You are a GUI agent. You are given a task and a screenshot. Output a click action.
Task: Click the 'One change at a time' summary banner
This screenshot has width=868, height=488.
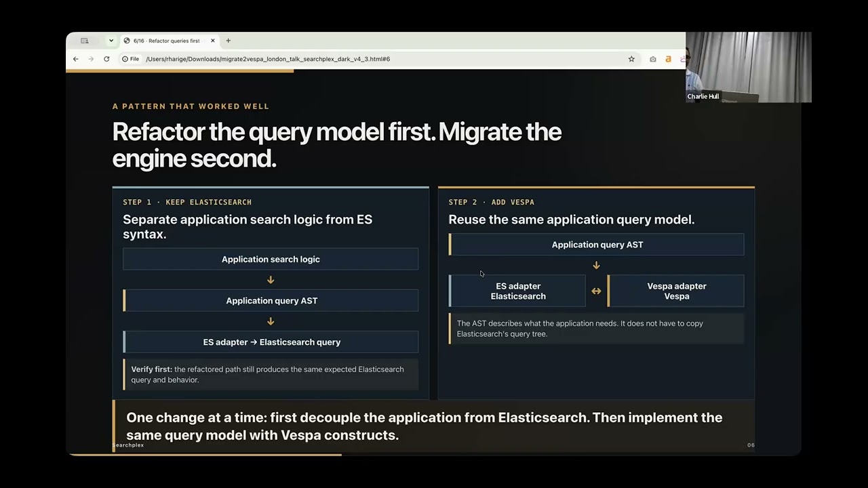[433, 426]
